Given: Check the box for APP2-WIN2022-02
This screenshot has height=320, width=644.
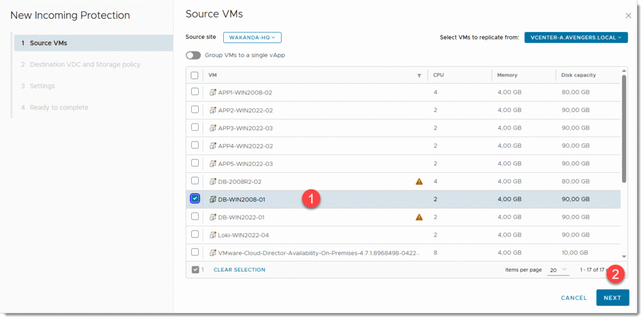Looking at the screenshot, I should click(x=195, y=109).
